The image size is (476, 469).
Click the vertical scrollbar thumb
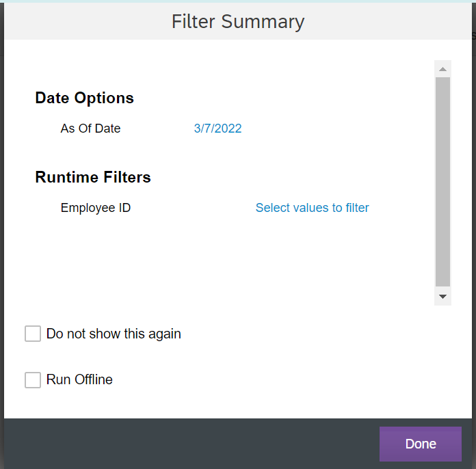click(442, 182)
